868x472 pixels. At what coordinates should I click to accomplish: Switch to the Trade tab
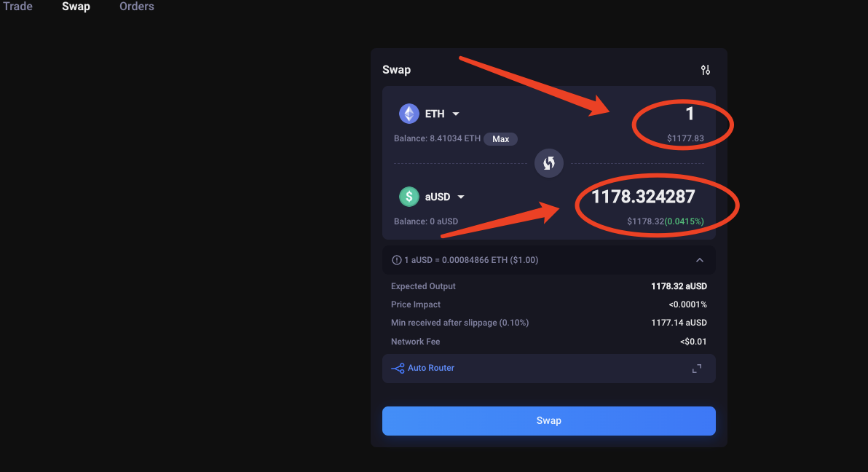[18, 7]
